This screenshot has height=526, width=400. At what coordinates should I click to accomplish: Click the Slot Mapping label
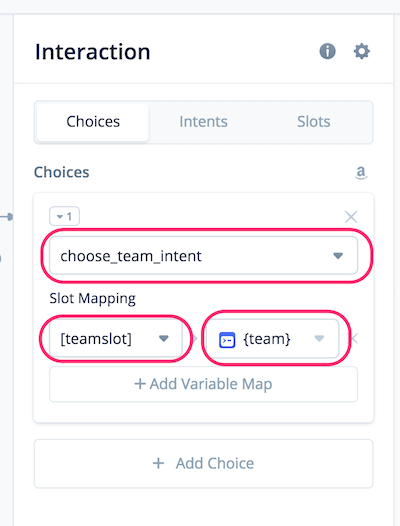coord(93,298)
